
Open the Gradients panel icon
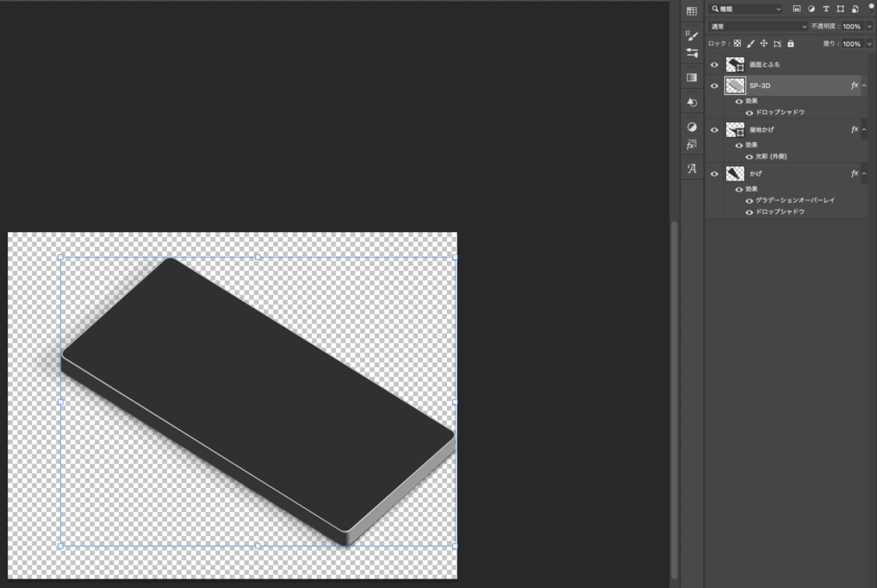(692, 77)
